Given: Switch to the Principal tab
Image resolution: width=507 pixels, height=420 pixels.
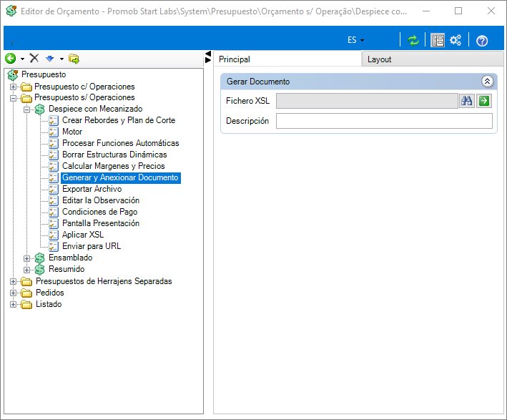Looking at the screenshot, I should pyautogui.click(x=287, y=59).
